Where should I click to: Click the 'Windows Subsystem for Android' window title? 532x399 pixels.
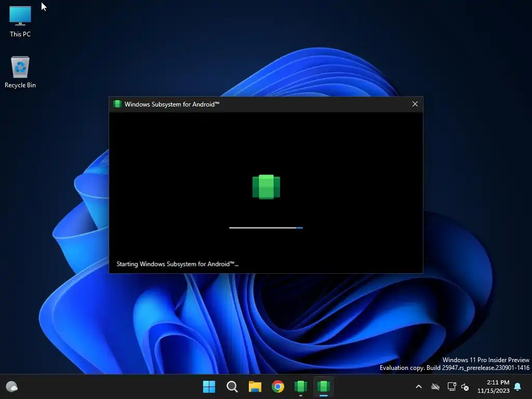point(171,104)
